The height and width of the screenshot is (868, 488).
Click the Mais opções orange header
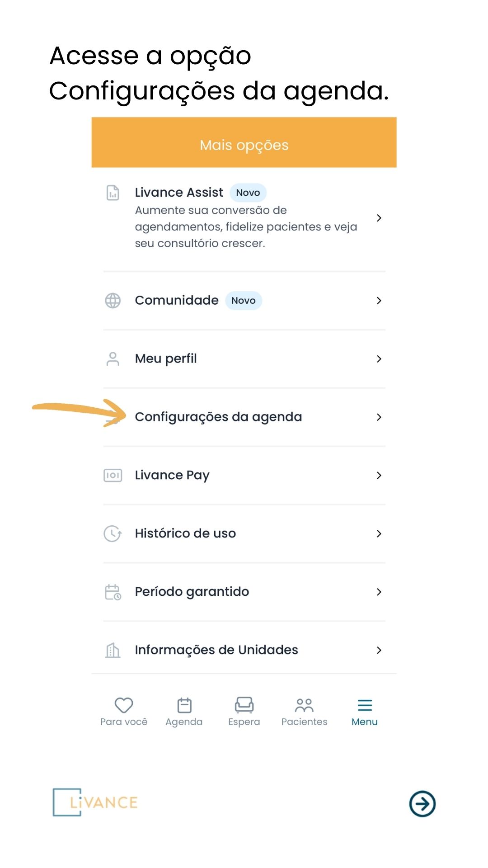(x=244, y=142)
